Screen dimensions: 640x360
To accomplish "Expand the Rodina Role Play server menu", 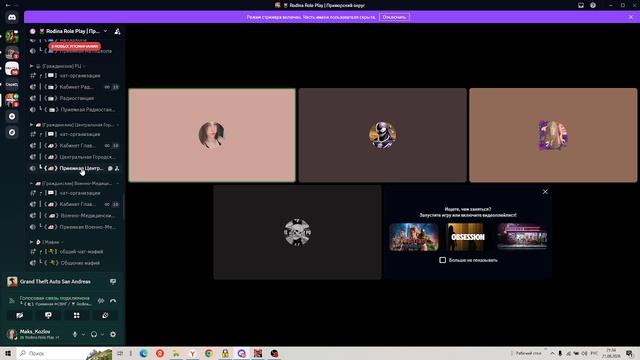I will click(x=105, y=31).
